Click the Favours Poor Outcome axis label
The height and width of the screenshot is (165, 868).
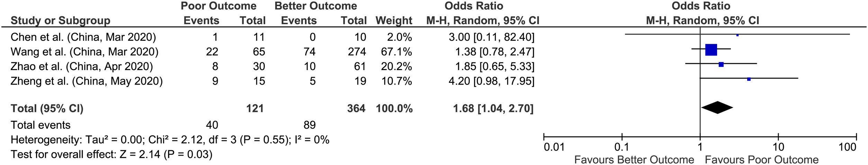click(761, 160)
